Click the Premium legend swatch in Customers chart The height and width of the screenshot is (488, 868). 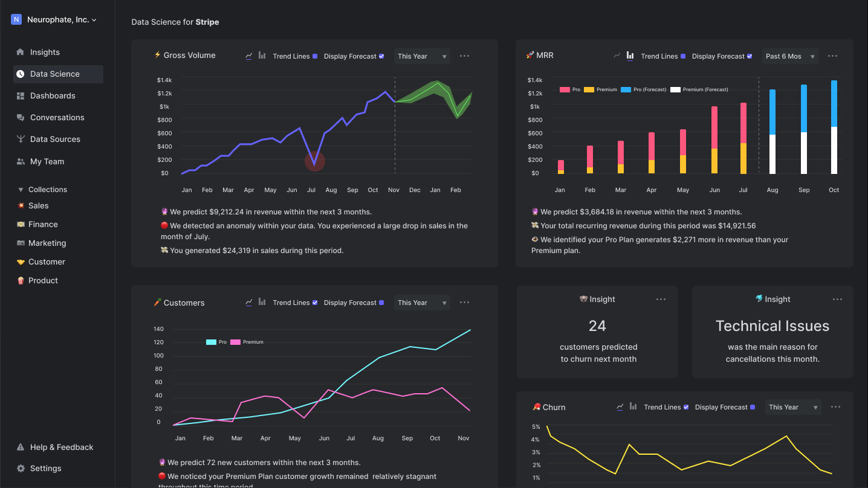click(235, 342)
